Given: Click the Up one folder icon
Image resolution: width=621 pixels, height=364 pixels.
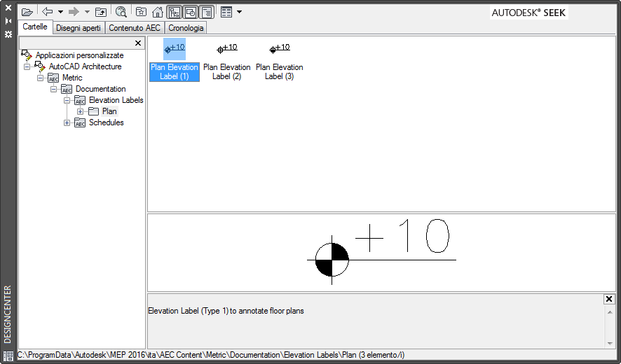Looking at the screenshot, I should click(101, 13).
